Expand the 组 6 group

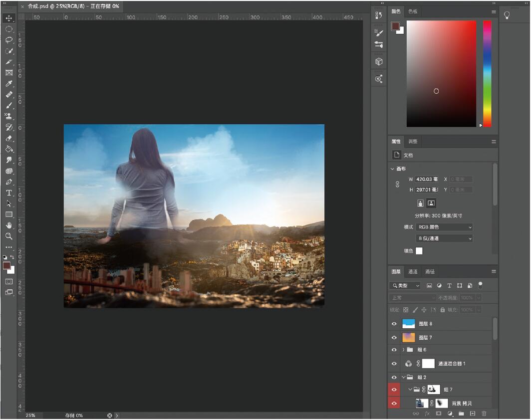point(403,350)
